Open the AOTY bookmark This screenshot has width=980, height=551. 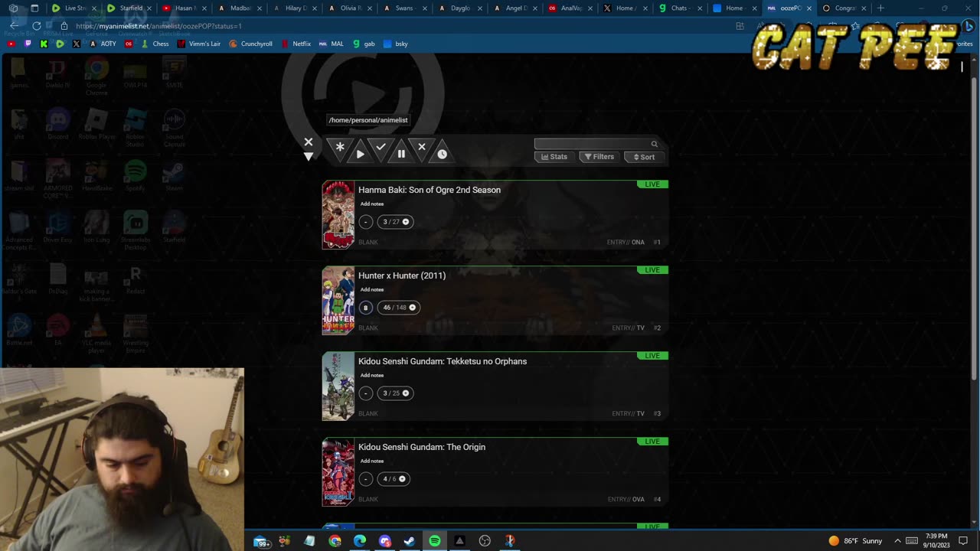[x=103, y=44]
